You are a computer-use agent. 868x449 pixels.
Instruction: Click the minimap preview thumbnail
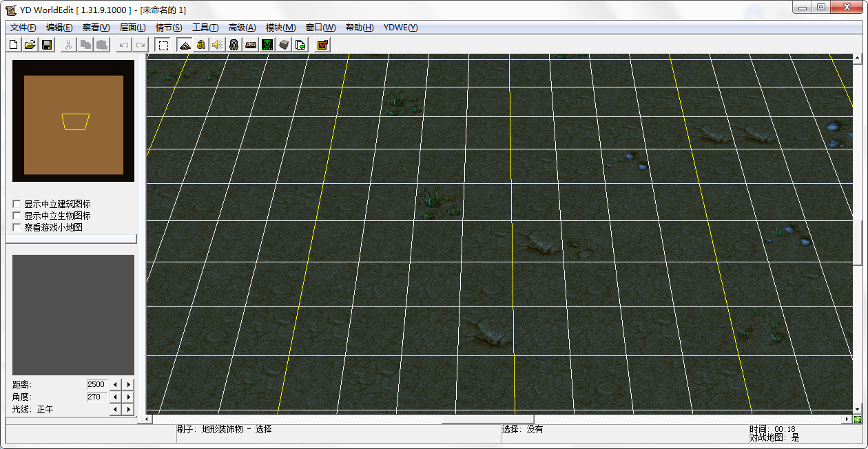pos(74,121)
